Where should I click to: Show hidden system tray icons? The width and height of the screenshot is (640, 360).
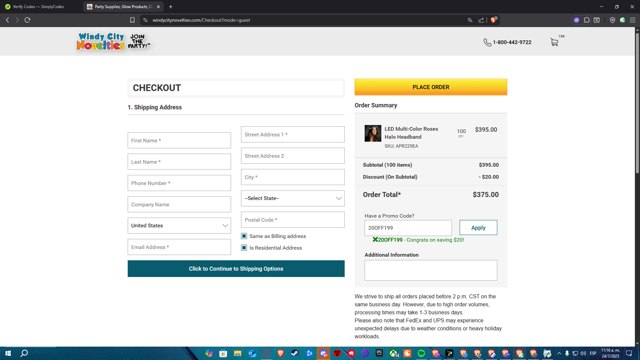click(x=559, y=353)
